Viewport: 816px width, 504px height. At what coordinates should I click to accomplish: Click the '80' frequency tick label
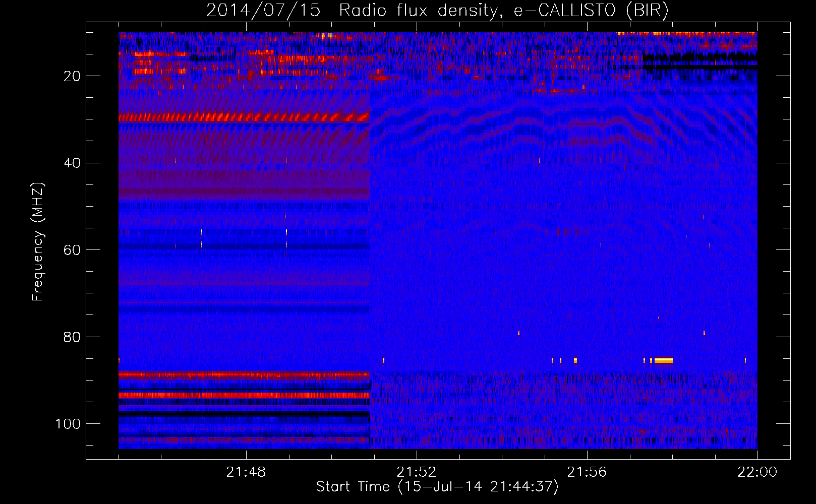pyautogui.click(x=73, y=337)
